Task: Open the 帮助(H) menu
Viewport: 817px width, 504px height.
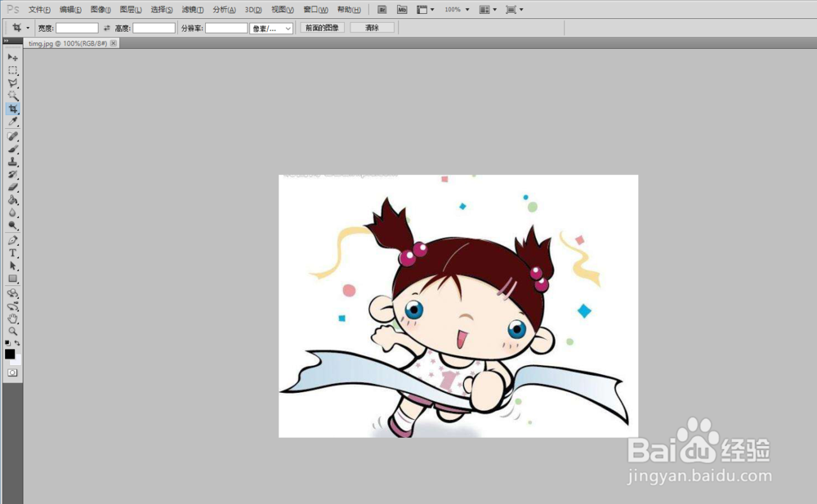Action: 349,9
